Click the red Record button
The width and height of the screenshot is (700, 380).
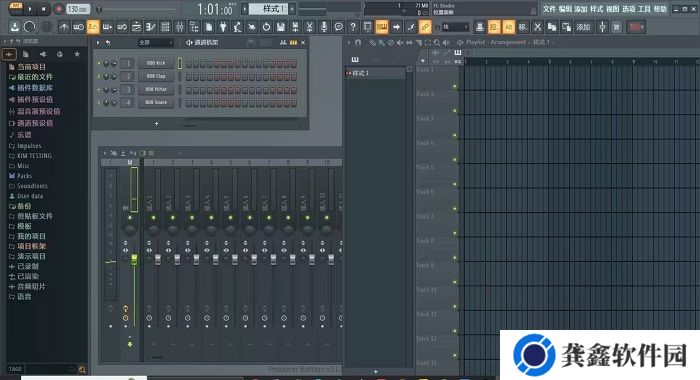coord(58,8)
